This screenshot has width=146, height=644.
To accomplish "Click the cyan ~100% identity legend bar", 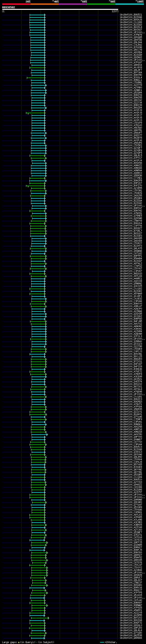I will pos(130,4).
